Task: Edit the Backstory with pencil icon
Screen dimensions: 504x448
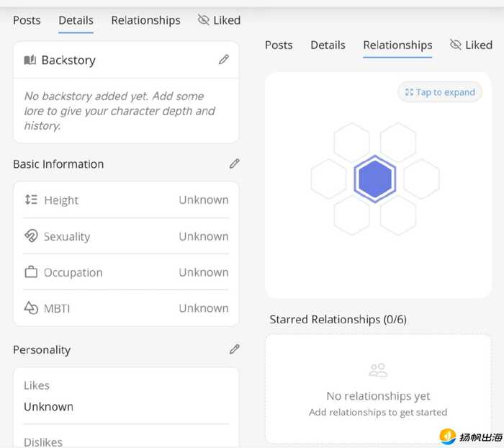Action: coord(224,60)
